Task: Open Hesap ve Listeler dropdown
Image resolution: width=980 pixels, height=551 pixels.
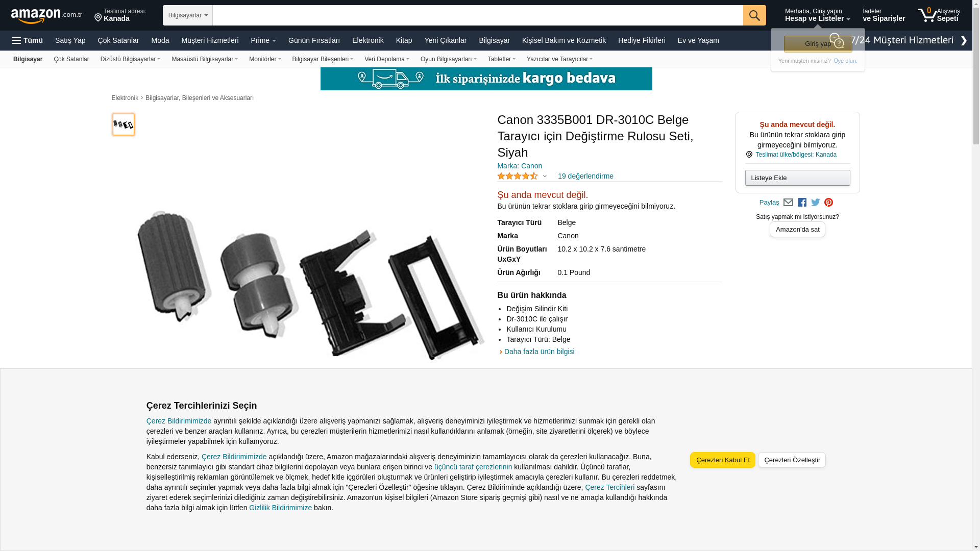Action: [x=817, y=15]
